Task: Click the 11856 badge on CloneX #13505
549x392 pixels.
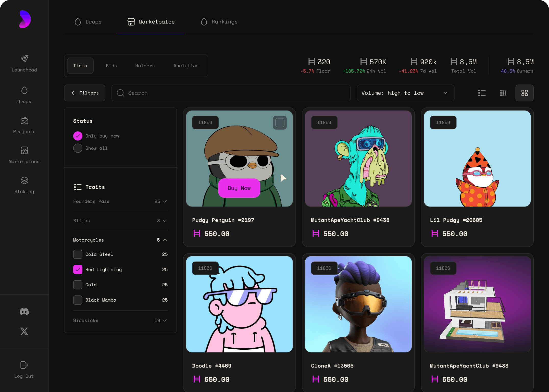Action: 324,268
